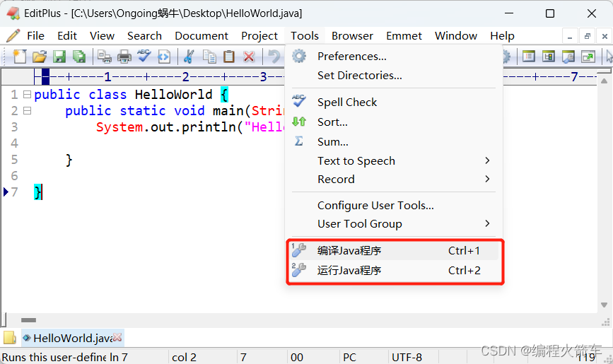Click the horizontal scrollbar thumb
This screenshot has width=613, height=364.
pos(28,320)
